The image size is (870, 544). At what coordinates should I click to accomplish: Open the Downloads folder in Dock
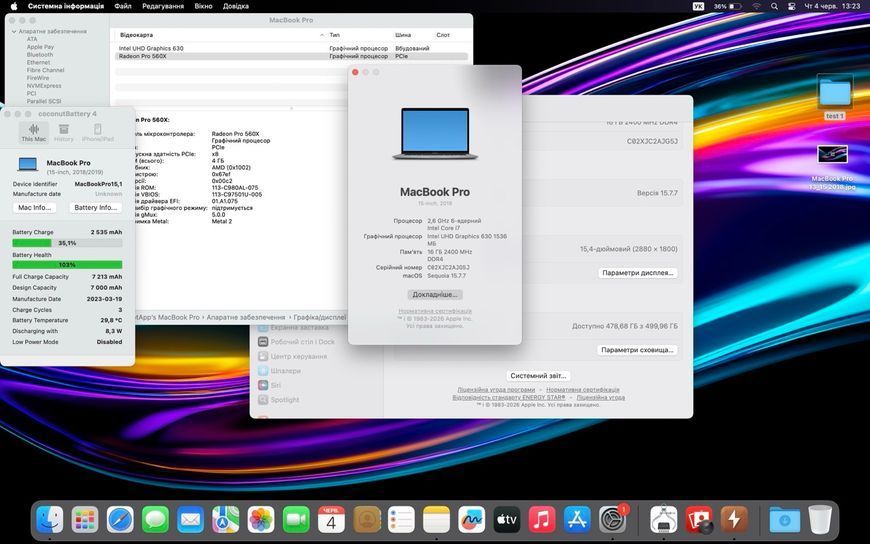(x=785, y=520)
